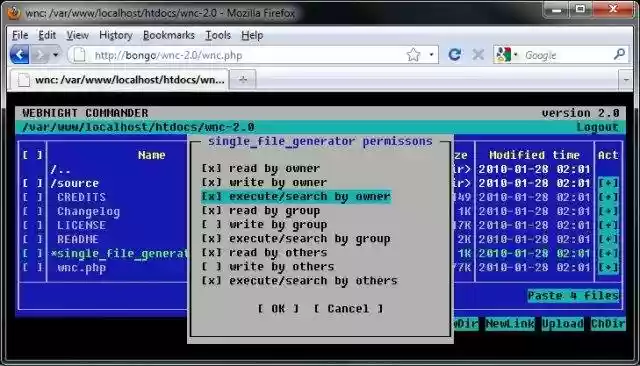This screenshot has height=366, width=640.
Task: Select checkbox for README file
Action: click(x=33, y=240)
